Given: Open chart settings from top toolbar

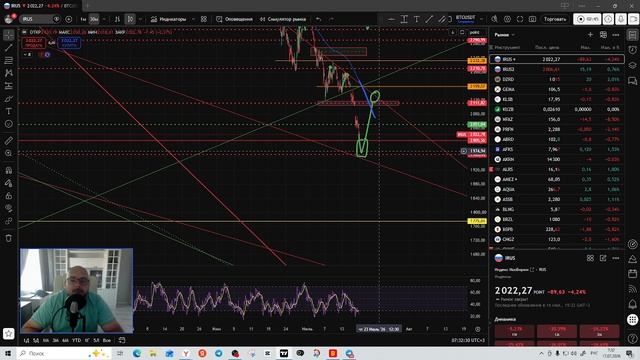Looking at the screenshot, I should [507, 19].
